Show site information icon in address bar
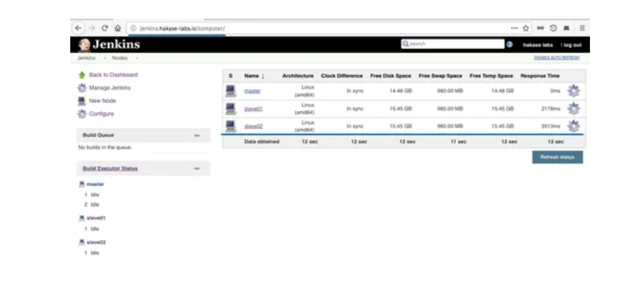The width and height of the screenshot is (644, 285). pos(133,28)
